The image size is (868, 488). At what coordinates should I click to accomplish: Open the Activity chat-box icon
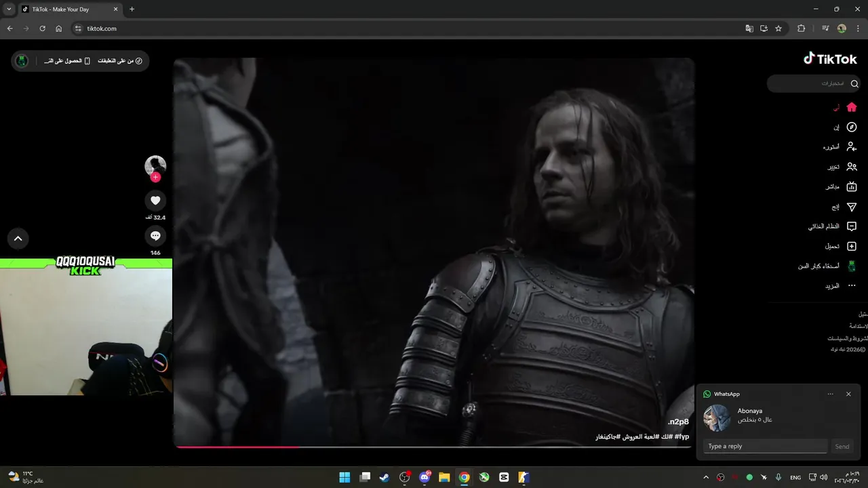[x=852, y=226]
